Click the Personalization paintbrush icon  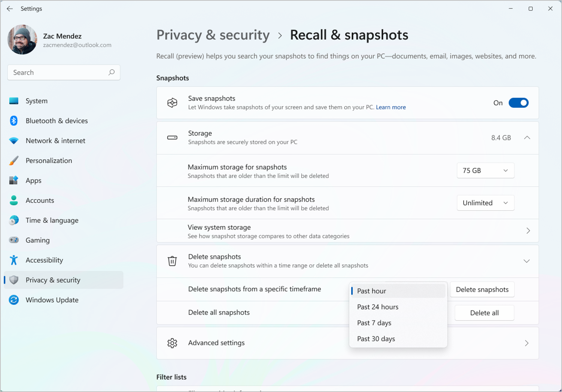(14, 160)
